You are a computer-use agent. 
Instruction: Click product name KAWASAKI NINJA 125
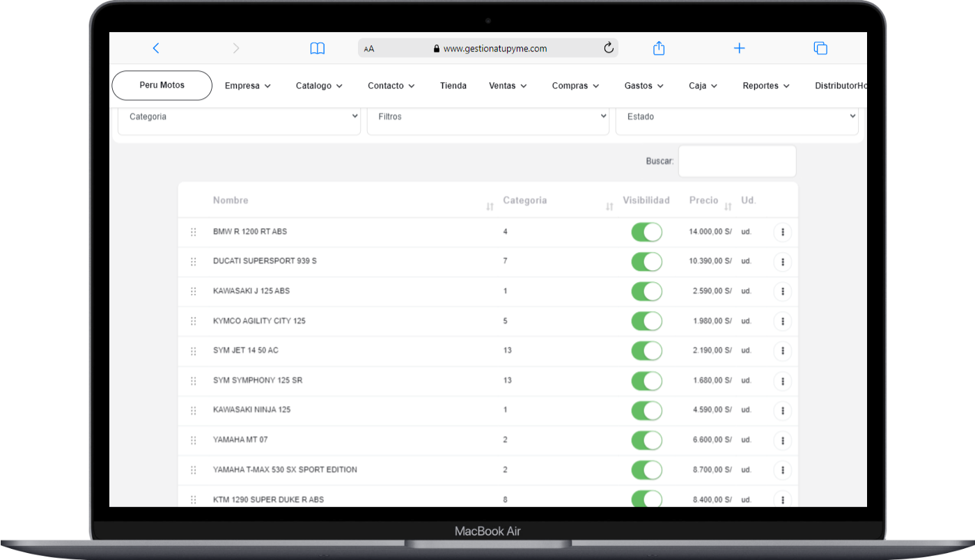(x=252, y=410)
